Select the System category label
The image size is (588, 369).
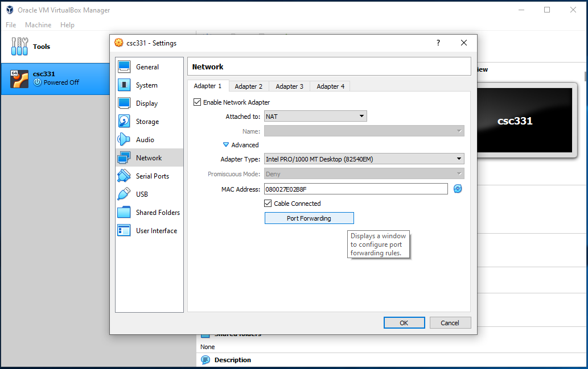(147, 85)
